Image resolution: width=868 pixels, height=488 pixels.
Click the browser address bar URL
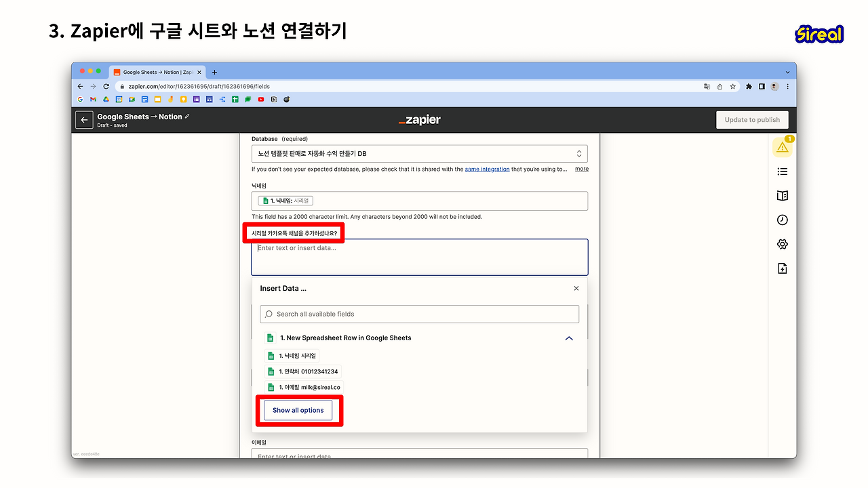(x=199, y=87)
